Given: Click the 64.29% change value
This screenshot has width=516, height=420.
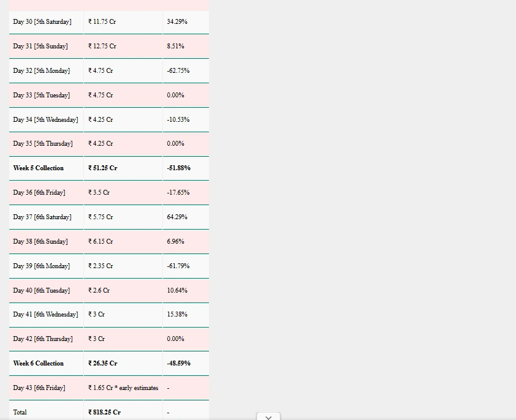Looking at the screenshot, I should [x=177, y=217].
